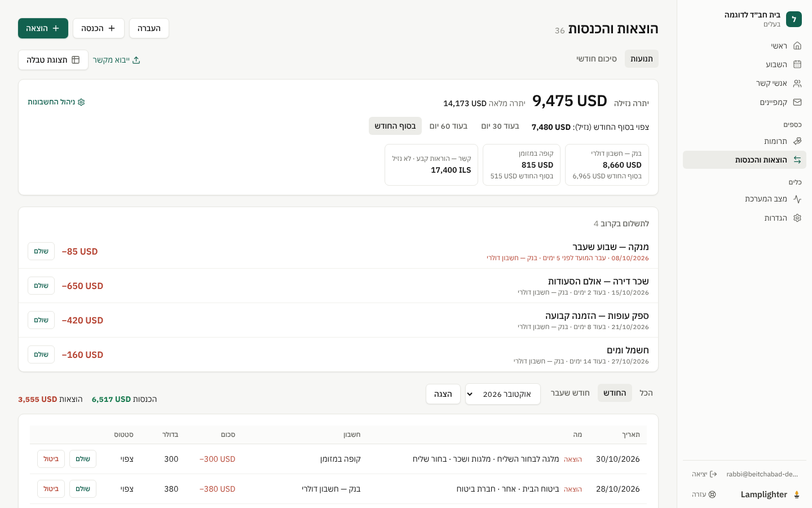Open ראשי home icon in sidebar
The height and width of the screenshot is (508, 812).
pyautogui.click(x=797, y=46)
